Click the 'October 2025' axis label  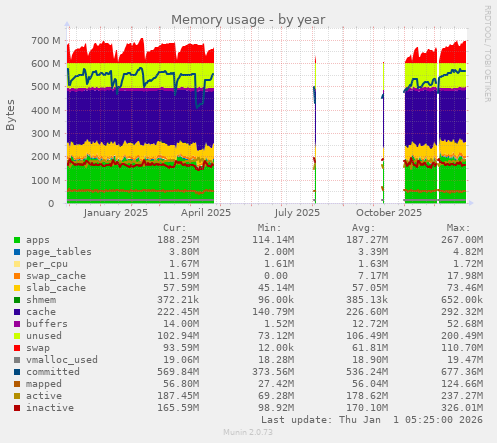[x=389, y=213]
